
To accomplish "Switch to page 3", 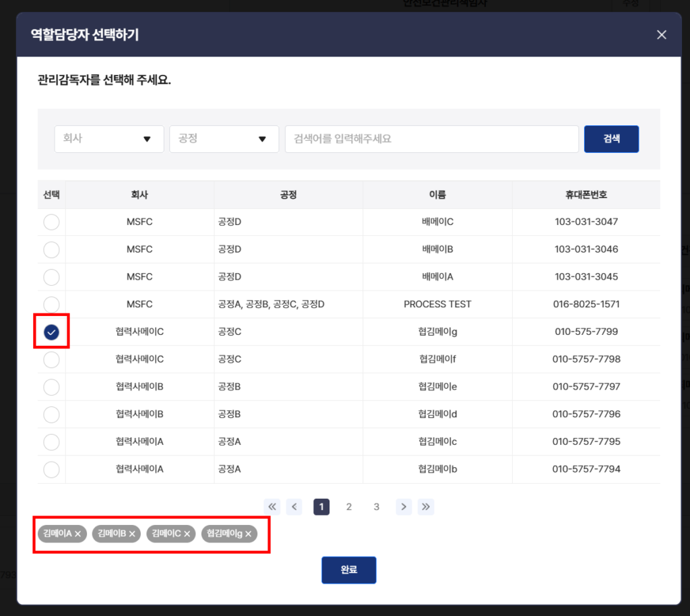I will click(376, 507).
